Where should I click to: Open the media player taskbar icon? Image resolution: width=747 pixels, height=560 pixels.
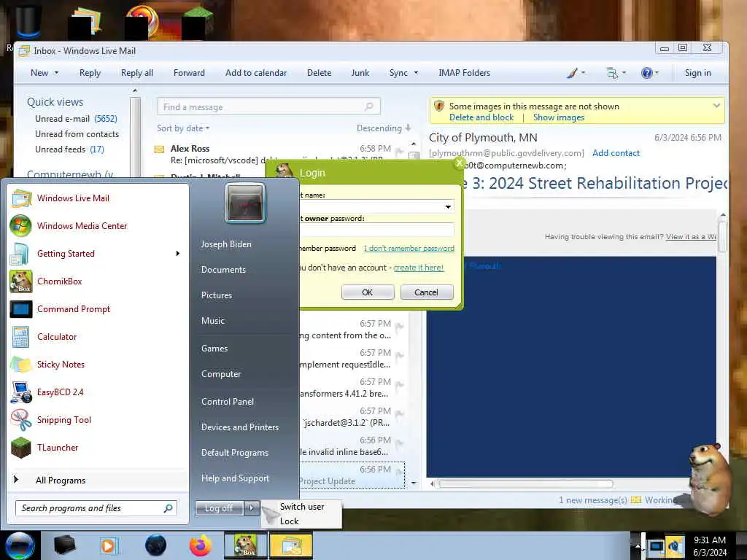tap(109, 545)
